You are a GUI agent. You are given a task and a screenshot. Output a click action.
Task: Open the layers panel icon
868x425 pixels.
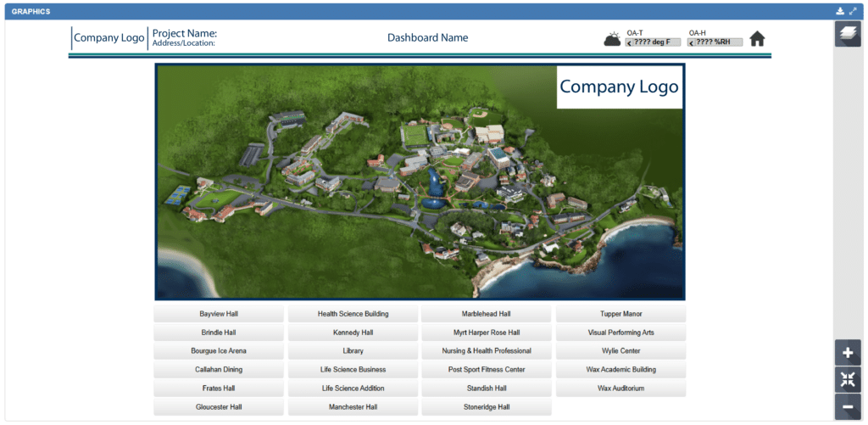pyautogui.click(x=848, y=34)
